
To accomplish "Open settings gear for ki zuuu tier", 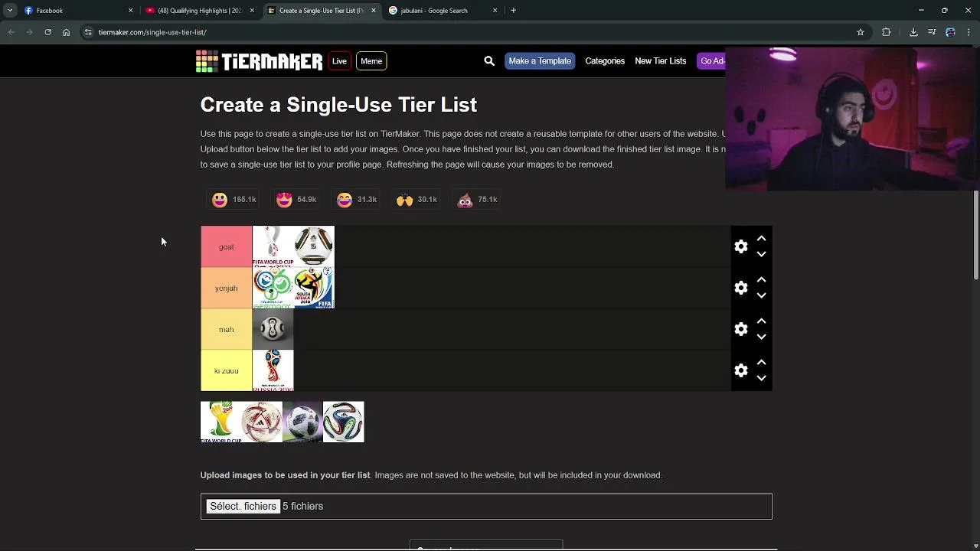I will pos(740,370).
